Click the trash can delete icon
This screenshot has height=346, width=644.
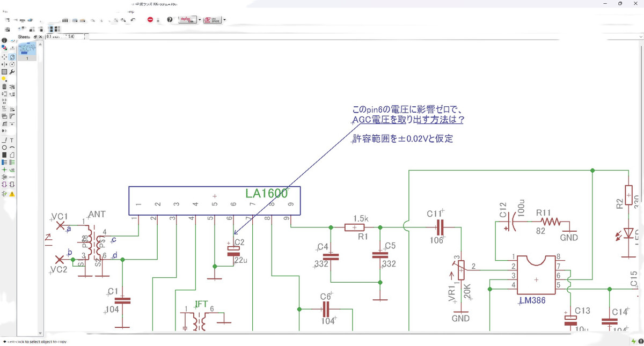4,86
